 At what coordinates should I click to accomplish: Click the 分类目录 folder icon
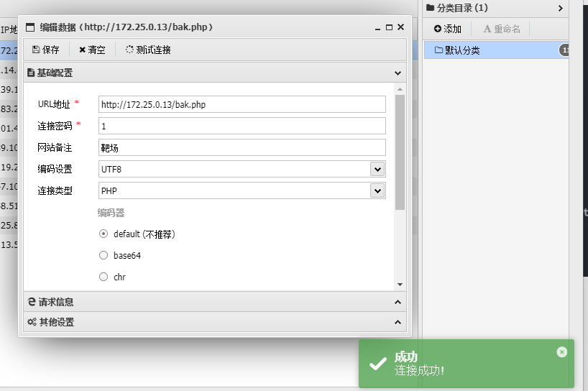coord(430,7)
